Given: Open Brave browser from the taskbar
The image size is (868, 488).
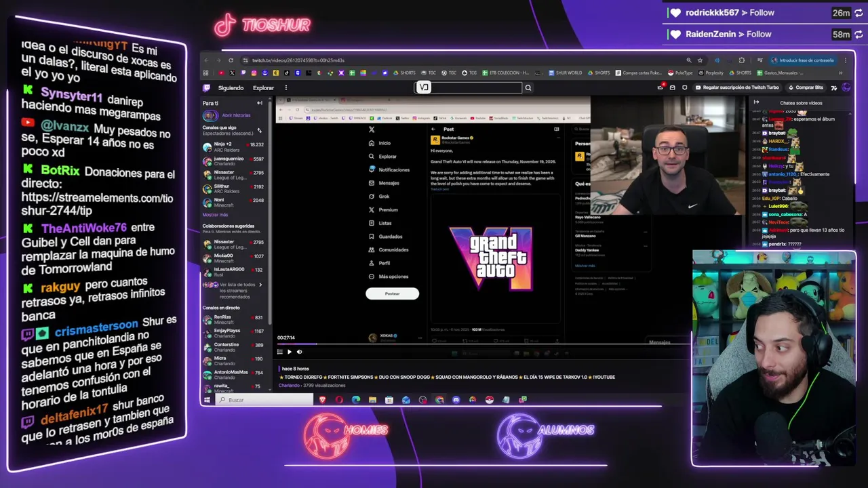Looking at the screenshot, I should coord(323,400).
